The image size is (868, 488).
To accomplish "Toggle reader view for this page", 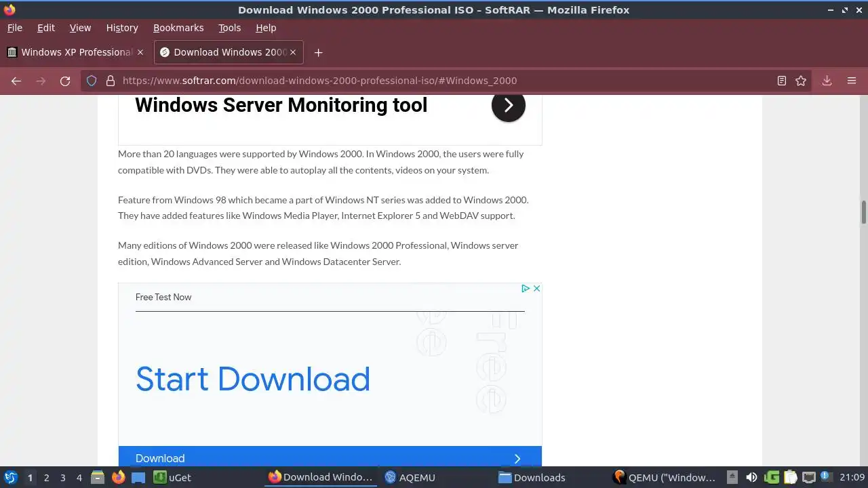I will (782, 81).
